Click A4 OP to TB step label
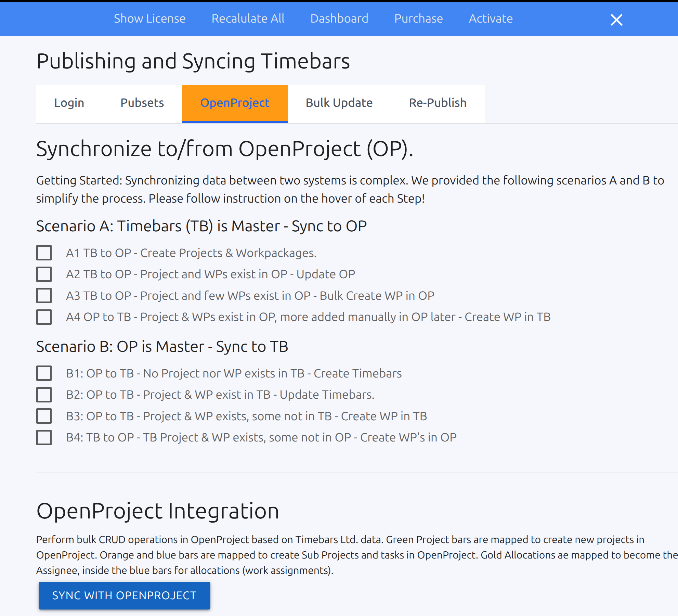Screen dimensions: 678x616 tap(308, 317)
